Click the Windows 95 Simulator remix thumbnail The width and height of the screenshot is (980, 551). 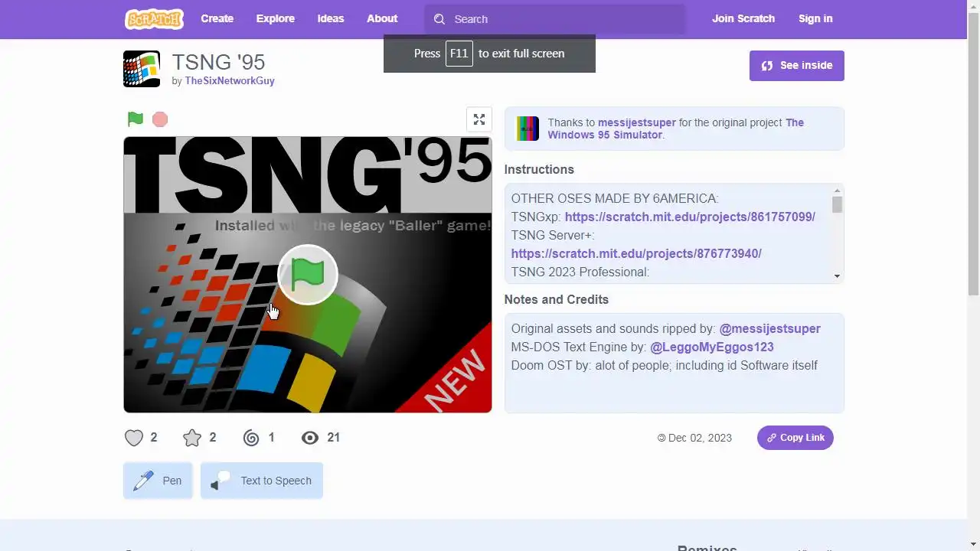pyautogui.click(x=528, y=129)
